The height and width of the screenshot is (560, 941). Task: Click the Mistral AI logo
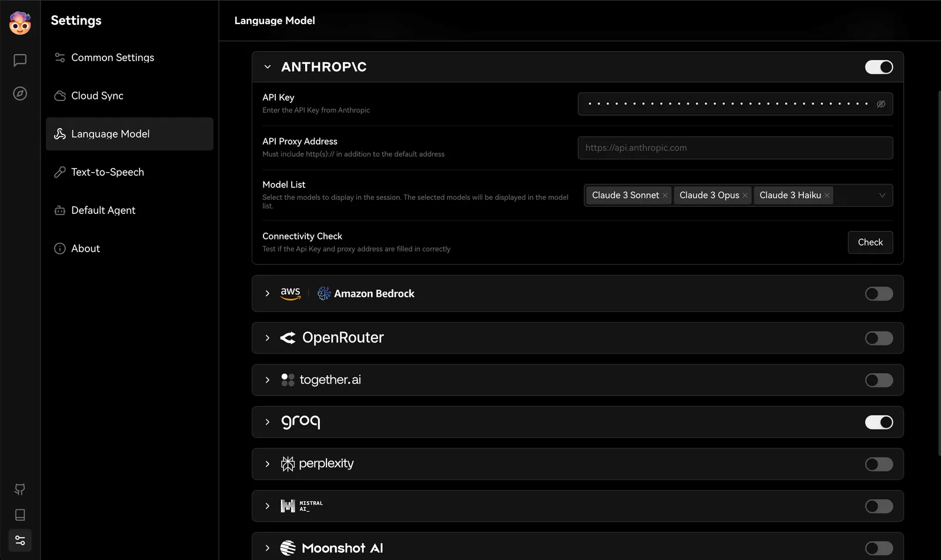[x=302, y=506]
